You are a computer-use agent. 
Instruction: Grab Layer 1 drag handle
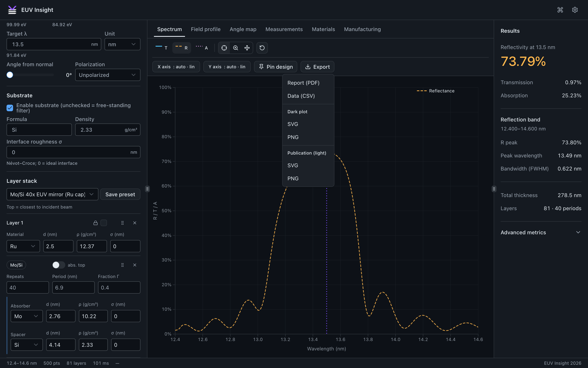(x=122, y=223)
